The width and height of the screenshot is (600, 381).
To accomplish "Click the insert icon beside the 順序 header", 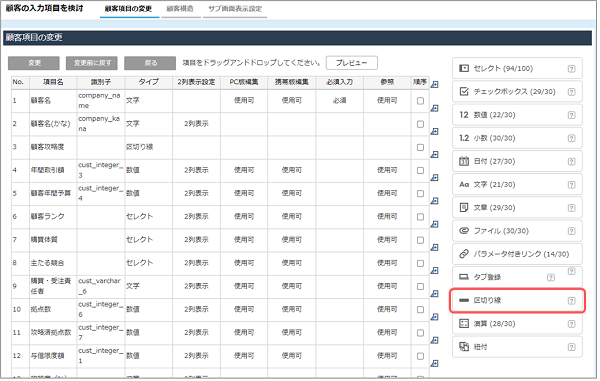I will tap(434, 85).
